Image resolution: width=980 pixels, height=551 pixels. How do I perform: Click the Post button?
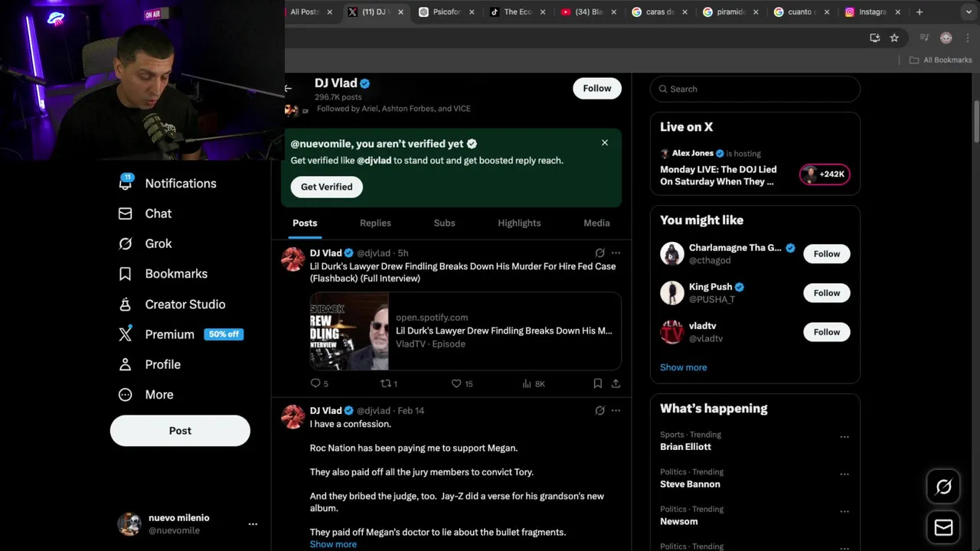tap(180, 431)
